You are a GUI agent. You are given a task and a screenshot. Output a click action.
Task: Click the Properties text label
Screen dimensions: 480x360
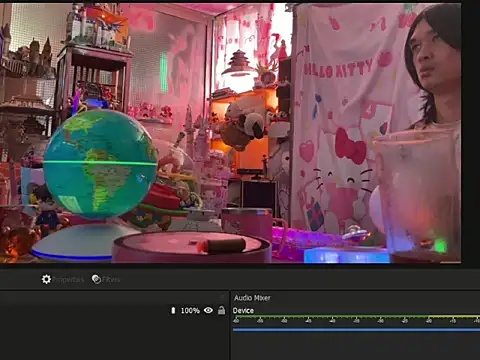pyautogui.click(x=68, y=280)
